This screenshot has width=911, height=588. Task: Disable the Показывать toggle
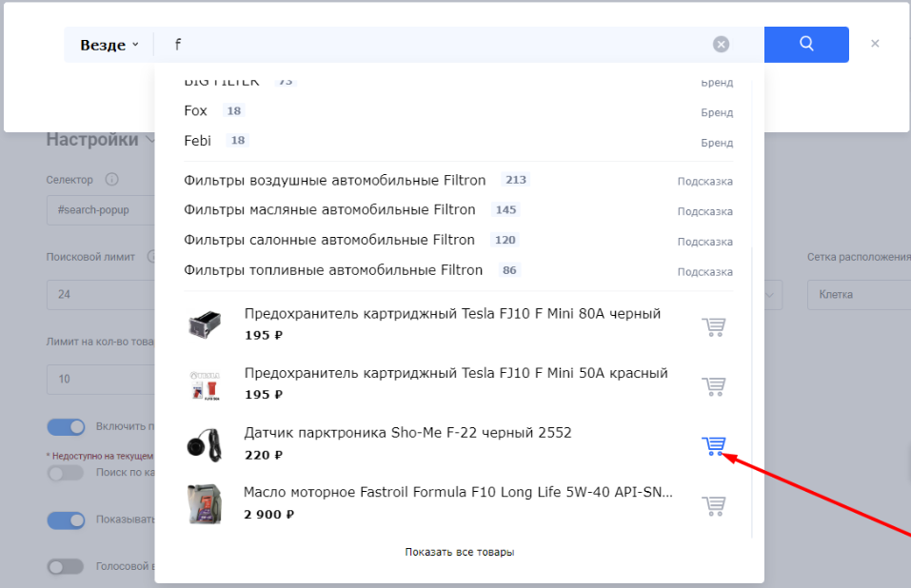[x=66, y=520]
